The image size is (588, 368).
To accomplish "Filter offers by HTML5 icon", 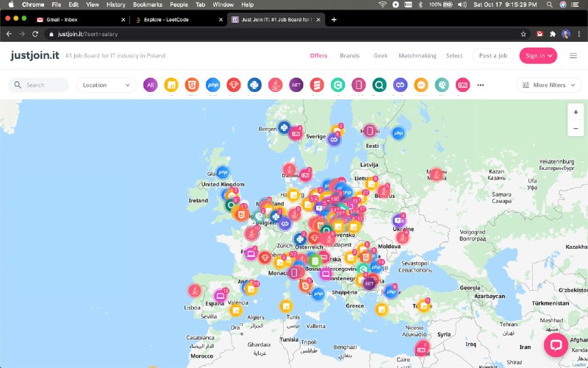I will coord(192,85).
